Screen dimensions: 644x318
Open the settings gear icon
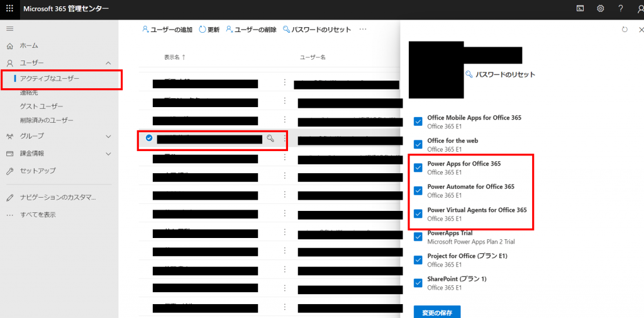pos(601,9)
